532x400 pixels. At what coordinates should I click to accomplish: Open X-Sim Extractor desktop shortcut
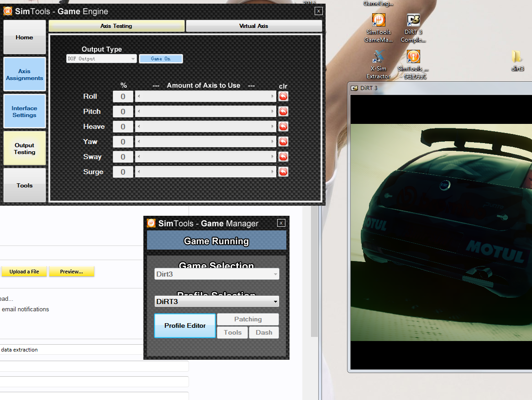(378, 65)
